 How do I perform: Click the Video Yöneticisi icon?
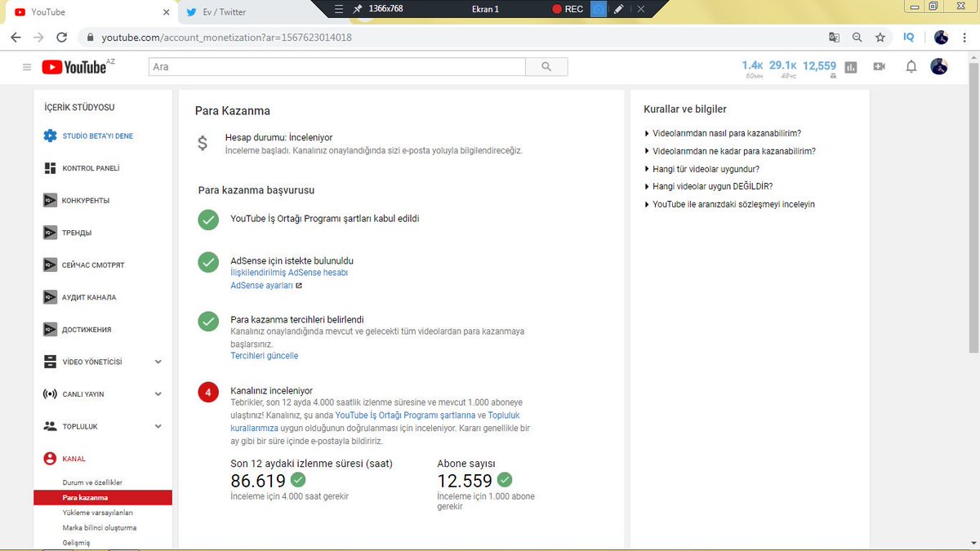[50, 362]
